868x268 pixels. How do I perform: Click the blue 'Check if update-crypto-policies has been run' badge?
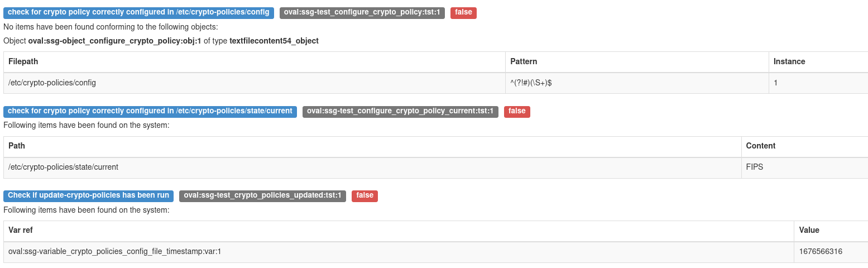[88, 195]
